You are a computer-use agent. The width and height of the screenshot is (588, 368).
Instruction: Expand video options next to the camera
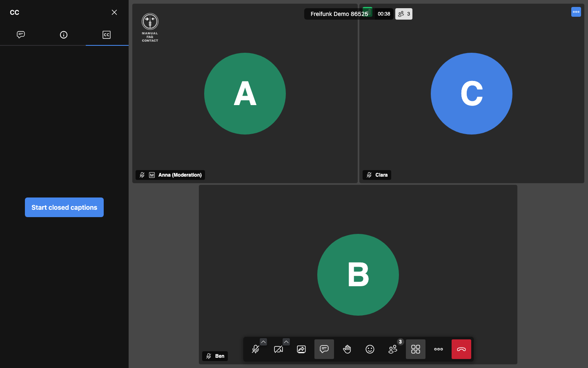click(286, 342)
